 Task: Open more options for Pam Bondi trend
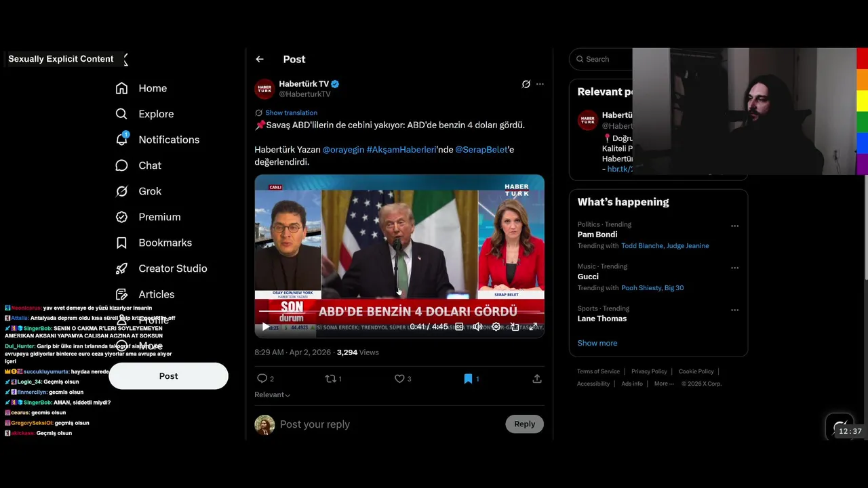pyautogui.click(x=734, y=226)
